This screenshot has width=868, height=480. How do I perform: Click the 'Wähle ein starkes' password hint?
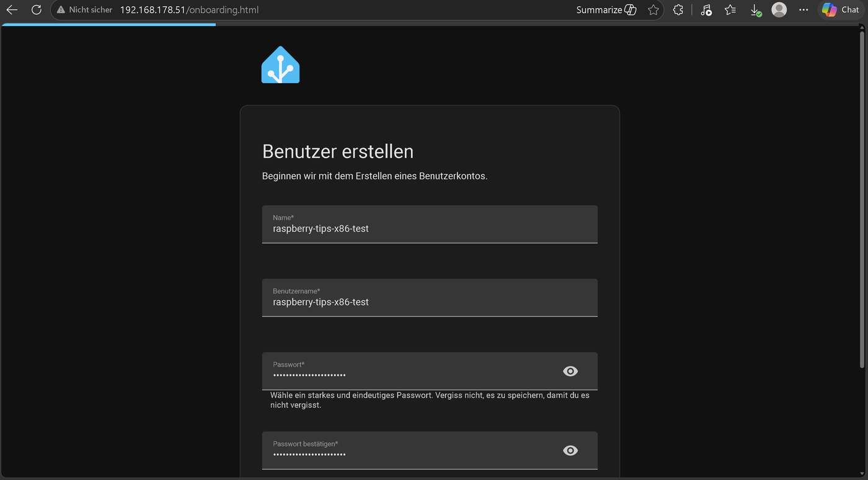pos(430,400)
